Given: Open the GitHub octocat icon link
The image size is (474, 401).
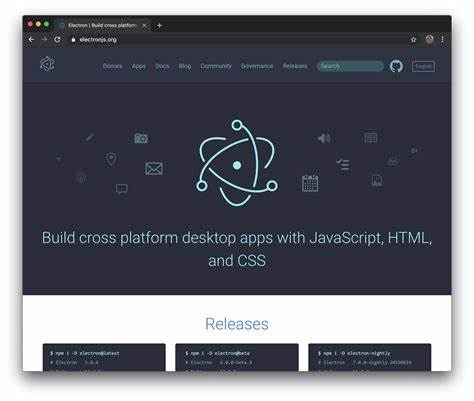Looking at the screenshot, I should click(396, 66).
